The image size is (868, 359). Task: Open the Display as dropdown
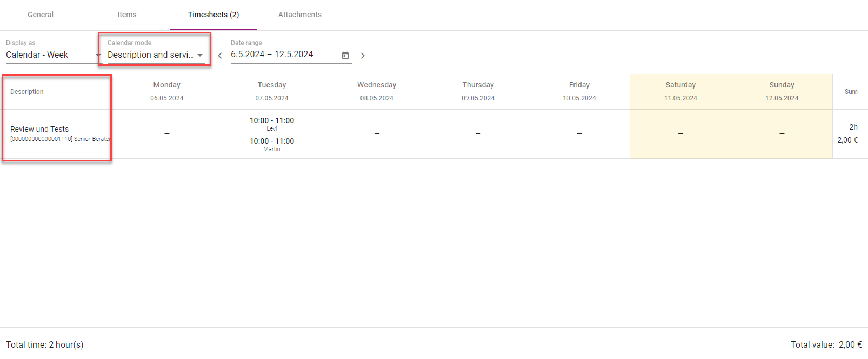pyautogui.click(x=52, y=55)
